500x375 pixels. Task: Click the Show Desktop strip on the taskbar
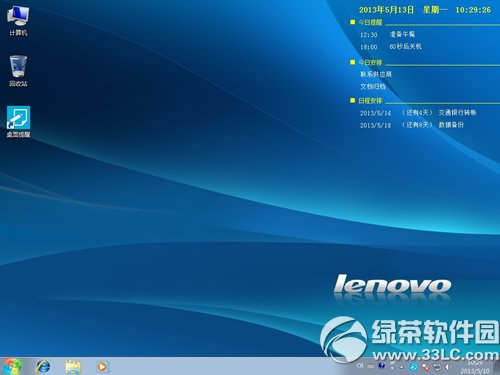point(497,367)
